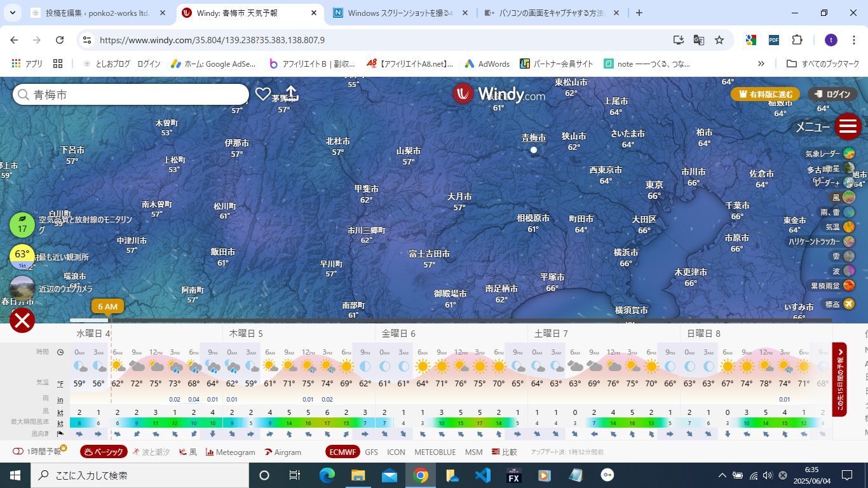Select the 気象レーダー weather radar layer icon
868x488 pixels.
[x=849, y=154]
